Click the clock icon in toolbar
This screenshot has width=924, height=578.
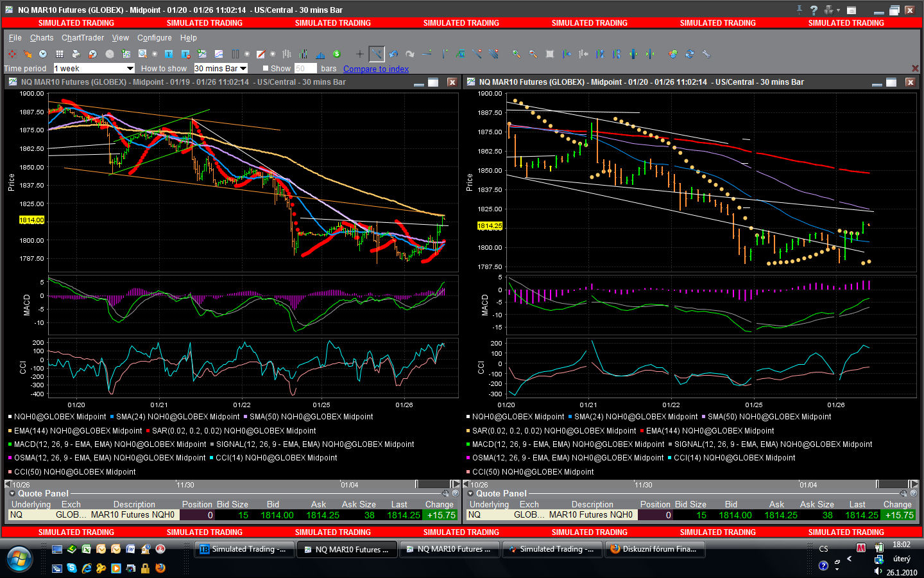click(43, 54)
